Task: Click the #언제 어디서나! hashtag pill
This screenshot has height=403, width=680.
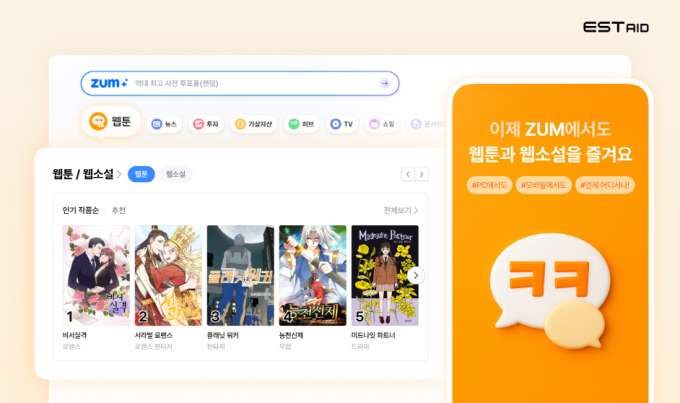Action: [x=605, y=185]
